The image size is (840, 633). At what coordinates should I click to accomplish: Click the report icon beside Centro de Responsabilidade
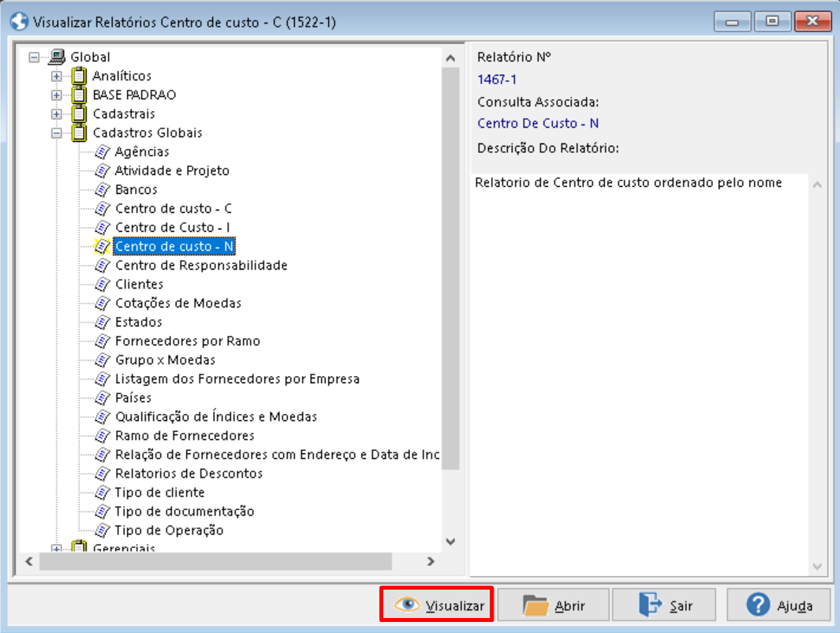coord(103,266)
